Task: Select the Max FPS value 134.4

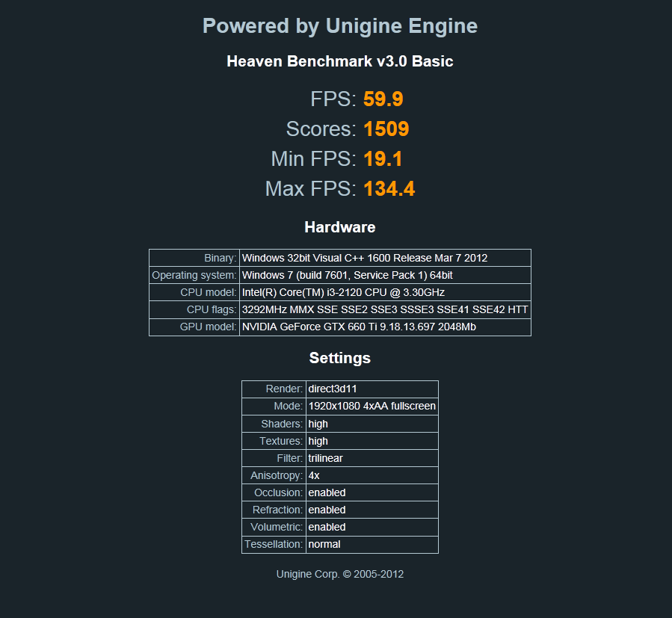Action: (x=389, y=189)
